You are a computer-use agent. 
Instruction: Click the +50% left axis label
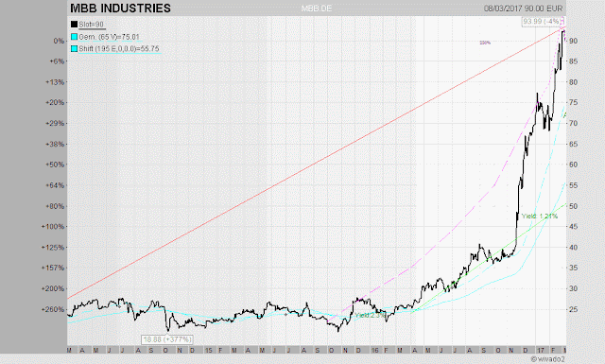[55, 165]
